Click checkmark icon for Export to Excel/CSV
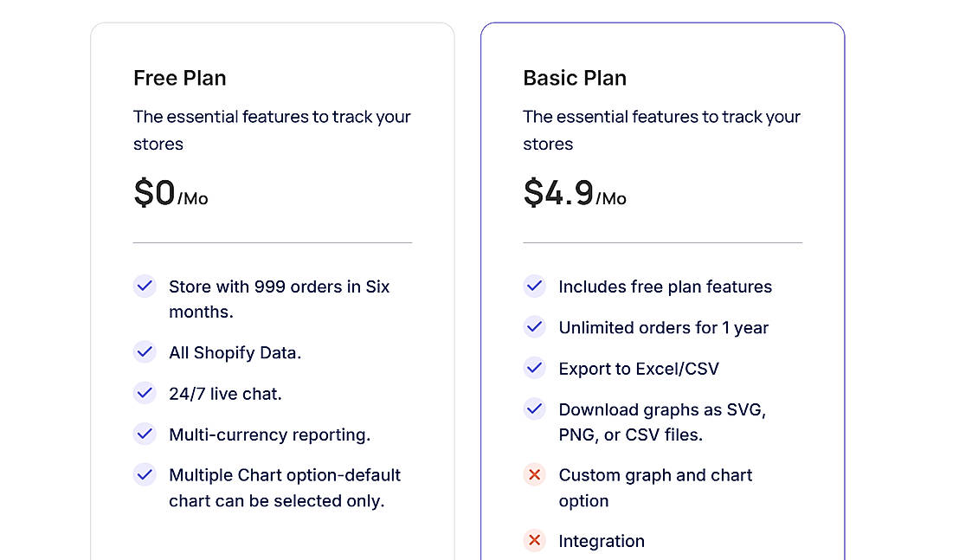 coord(535,368)
